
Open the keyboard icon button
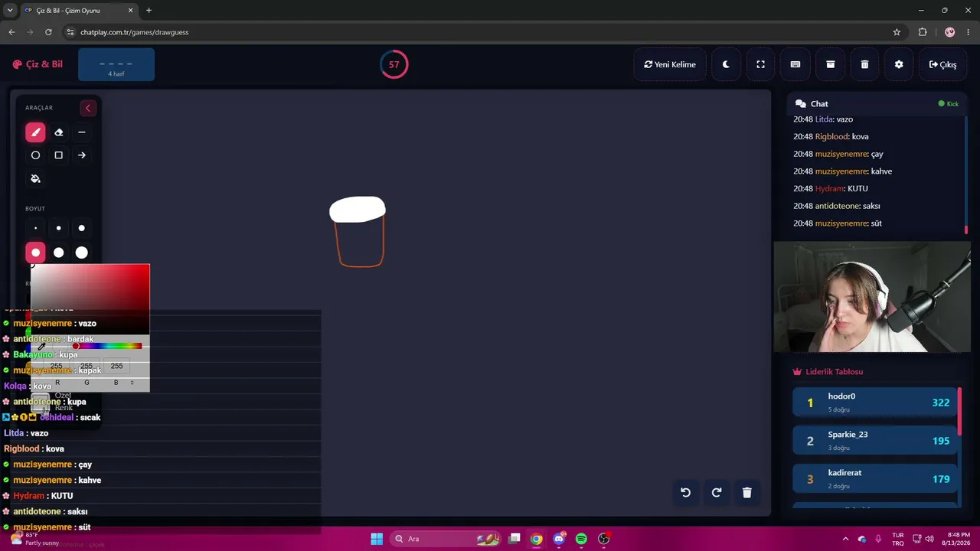(795, 64)
